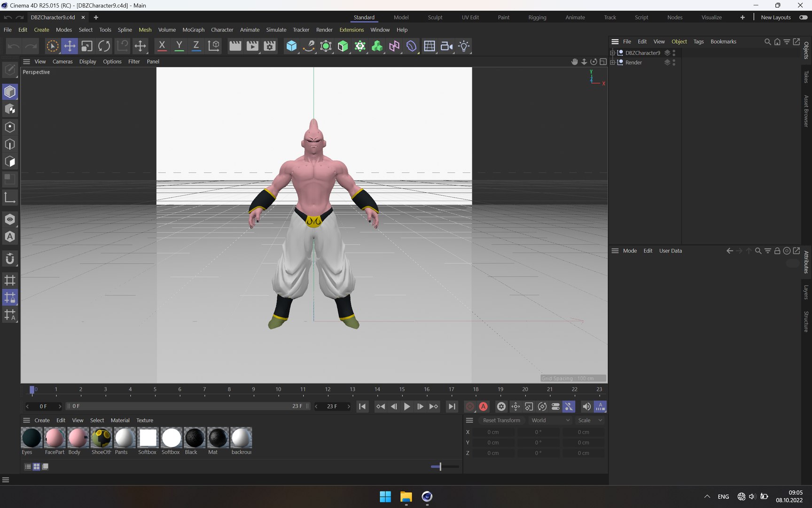Select the Scale tool

pyautogui.click(x=87, y=46)
